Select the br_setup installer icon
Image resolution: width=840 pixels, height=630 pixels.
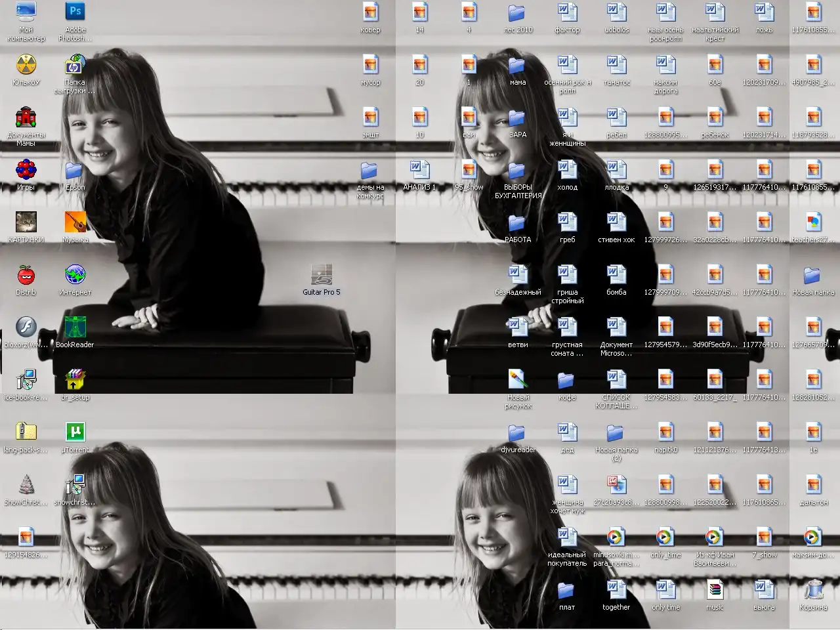[75, 380]
